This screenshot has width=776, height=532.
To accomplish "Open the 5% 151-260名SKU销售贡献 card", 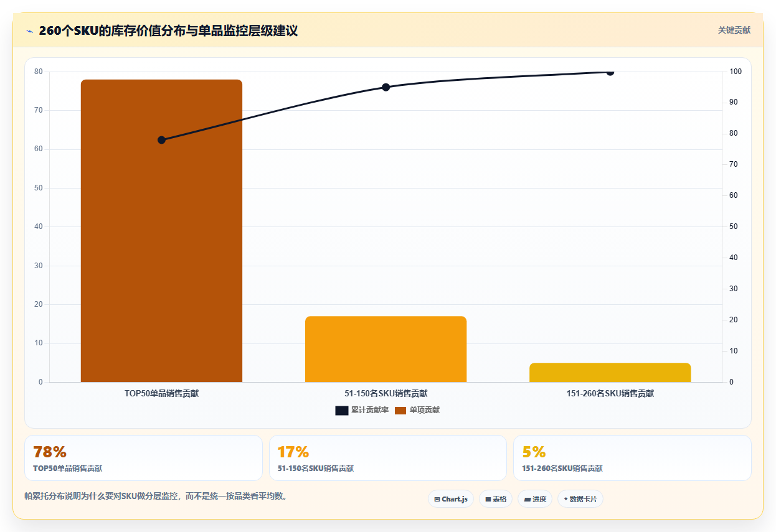I will click(x=632, y=458).
